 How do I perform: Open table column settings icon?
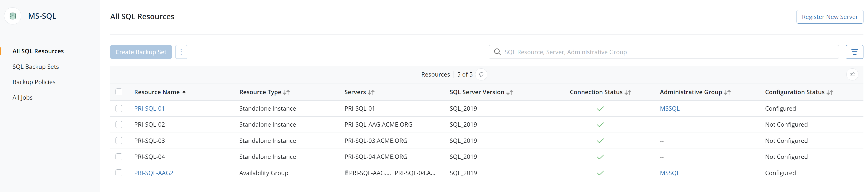pyautogui.click(x=852, y=75)
